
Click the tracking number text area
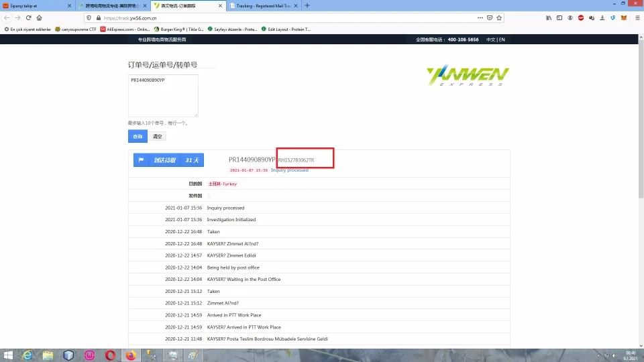(x=163, y=96)
